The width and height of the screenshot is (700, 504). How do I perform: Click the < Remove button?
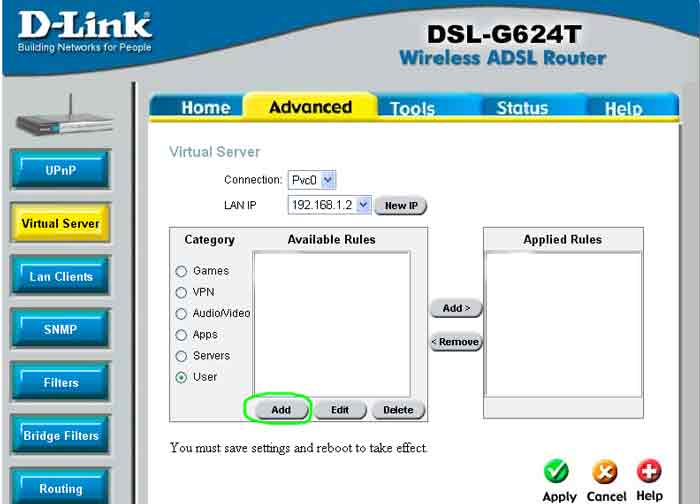click(x=456, y=342)
